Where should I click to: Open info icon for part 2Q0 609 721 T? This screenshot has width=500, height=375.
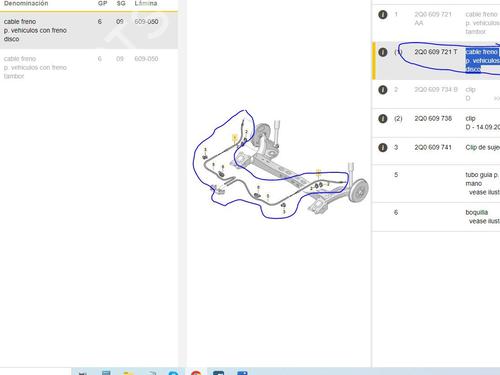[x=383, y=52]
